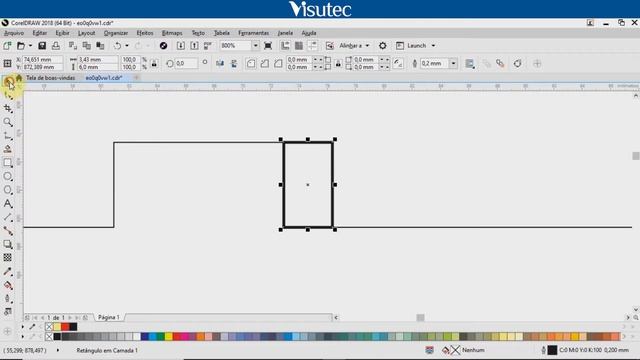
Task: Select the Drop Shadow tool
Action: (x=8, y=244)
